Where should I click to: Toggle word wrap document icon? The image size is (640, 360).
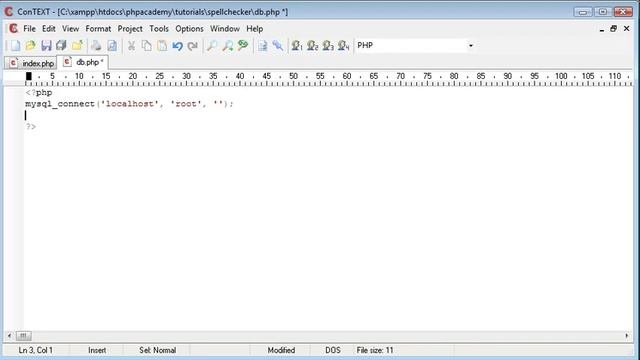[262, 45]
